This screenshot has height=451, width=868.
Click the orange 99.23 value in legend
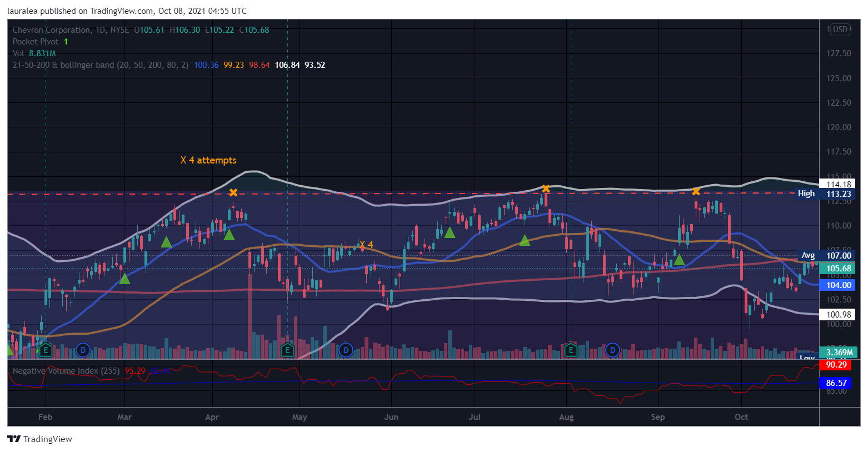pos(234,65)
